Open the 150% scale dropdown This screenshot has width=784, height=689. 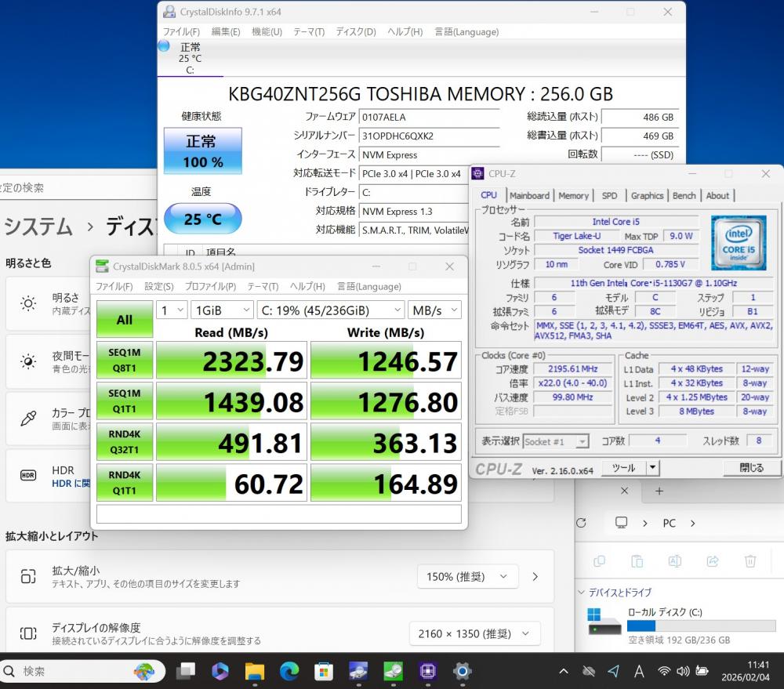466,577
